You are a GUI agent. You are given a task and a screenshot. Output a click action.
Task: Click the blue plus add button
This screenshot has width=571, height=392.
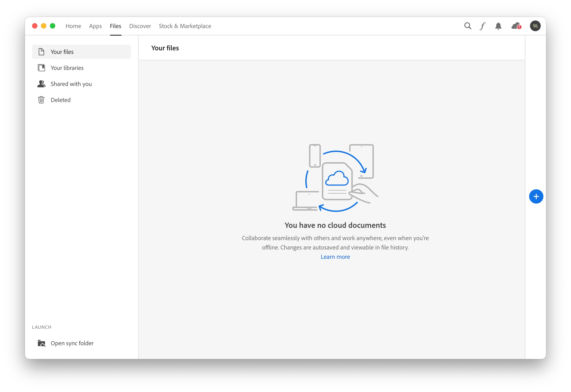coord(536,196)
